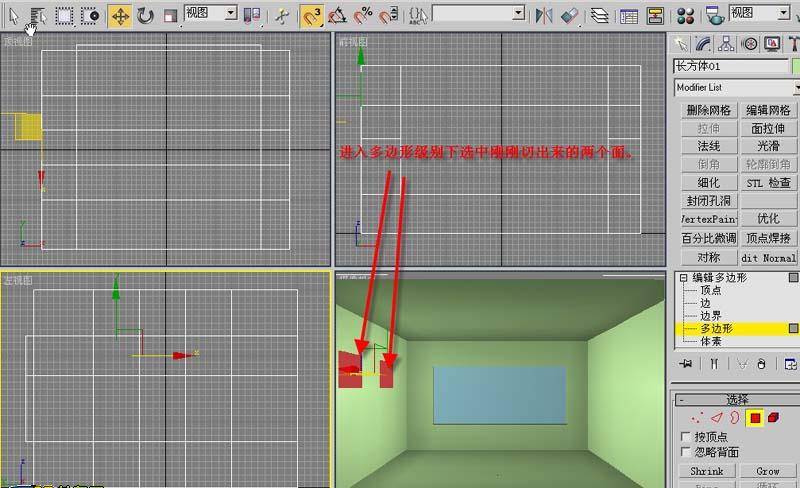The width and height of the screenshot is (800, 488).
Task: Toggle Window/Crossing selection mode
Action: click(91, 16)
